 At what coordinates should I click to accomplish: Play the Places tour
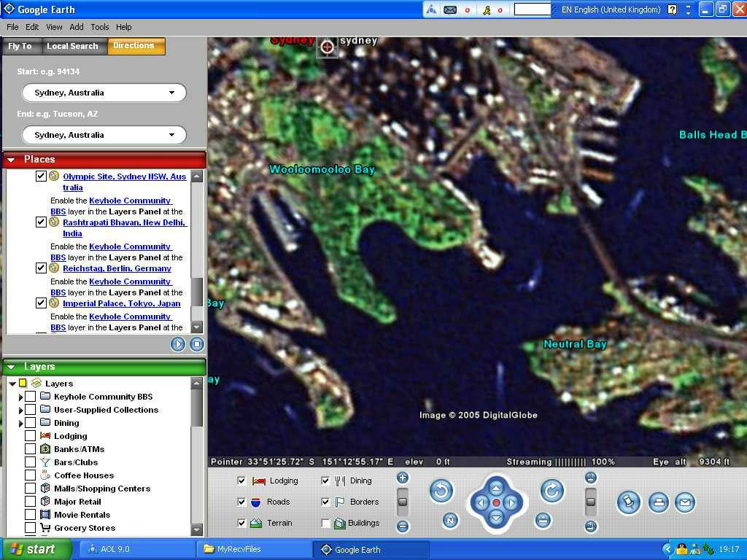(x=178, y=344)
